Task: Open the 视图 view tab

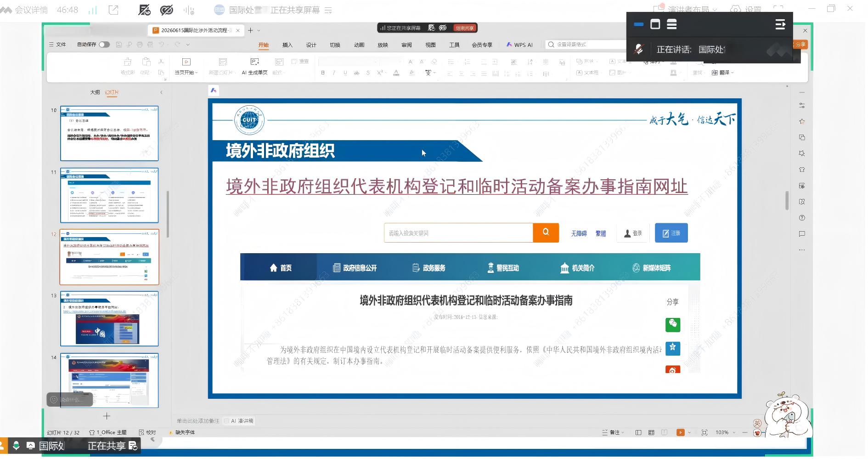Action: tap(431, 45)
